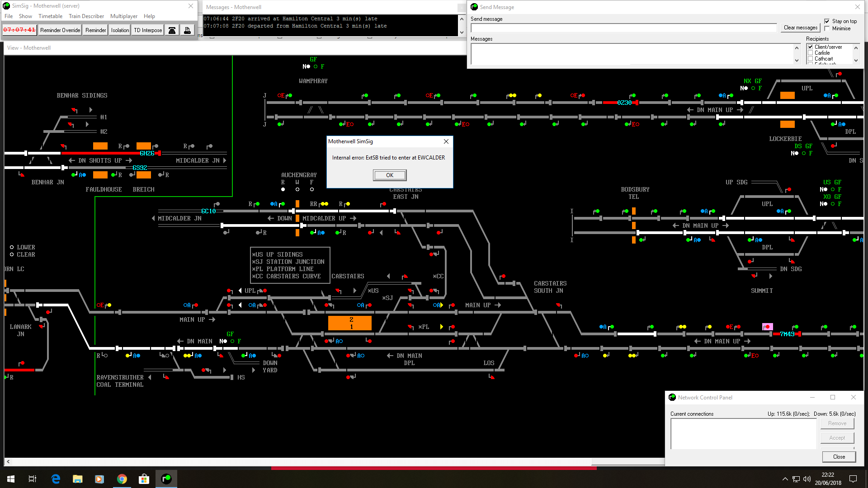Open Google Chrome from the taskbar
Image resolution: width=868 pixels, height=488 pixels.
pyautogui.click(x=122, y=479)
